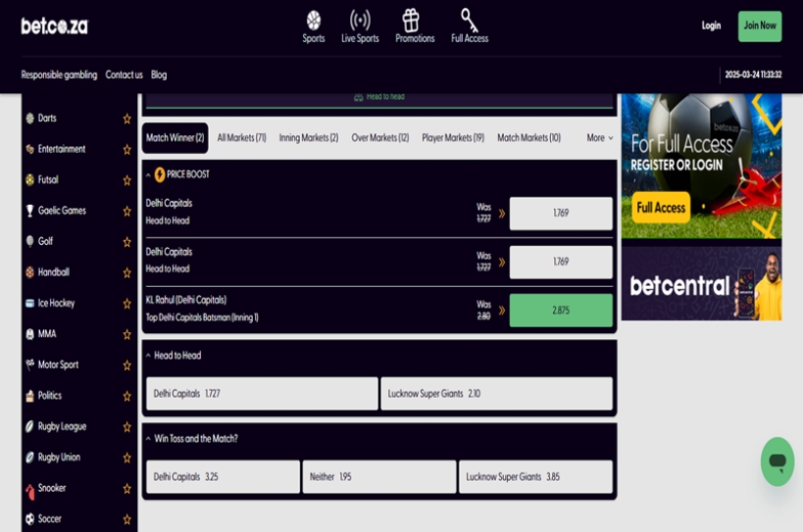Open the Sports basketball icon
Viewport: 803px width, 532px height.
click(x=314, y=21)
